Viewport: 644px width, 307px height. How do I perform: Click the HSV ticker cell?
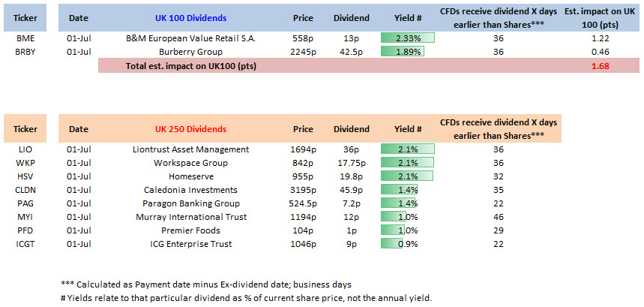(25, 176)
